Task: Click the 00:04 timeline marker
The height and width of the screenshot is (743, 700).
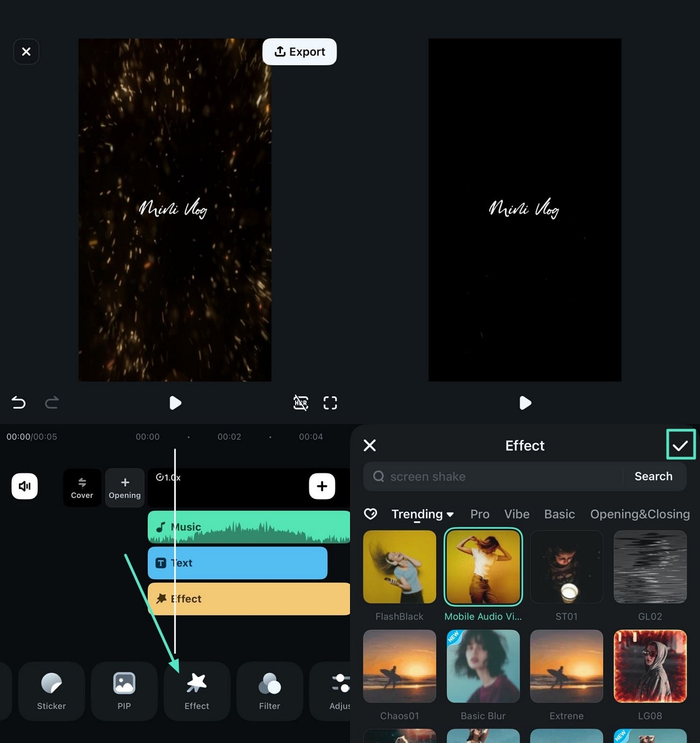Action: 311,437
